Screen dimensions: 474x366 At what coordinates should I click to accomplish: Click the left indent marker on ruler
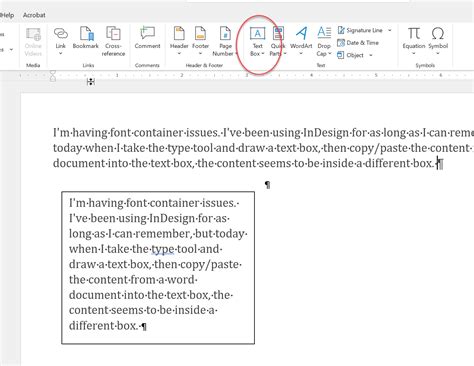pyautogui.click(x=53, y=76)
